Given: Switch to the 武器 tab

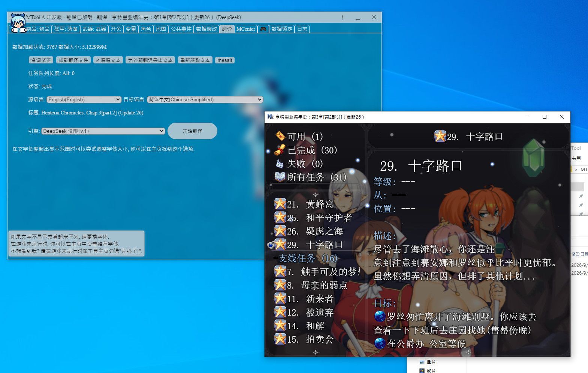Looking at the screenshot, I should pyautogui.click(x=94, y=29).
